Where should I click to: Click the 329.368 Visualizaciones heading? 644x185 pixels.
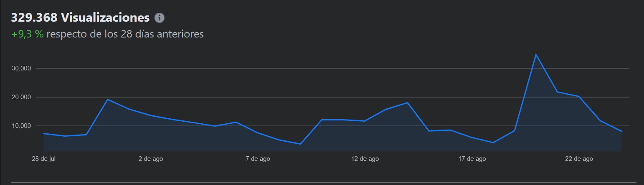point(80,18)
